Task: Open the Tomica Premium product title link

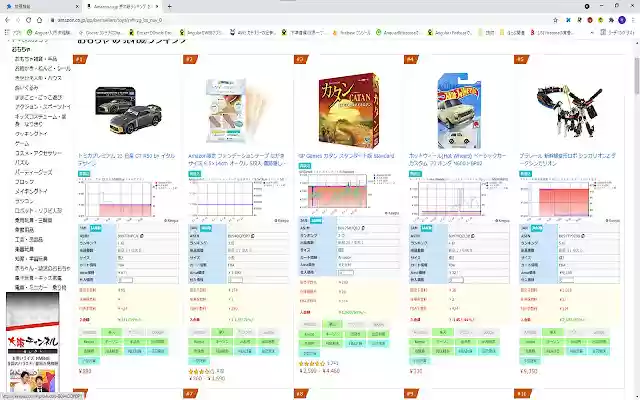Action: [x=127, y=159]
